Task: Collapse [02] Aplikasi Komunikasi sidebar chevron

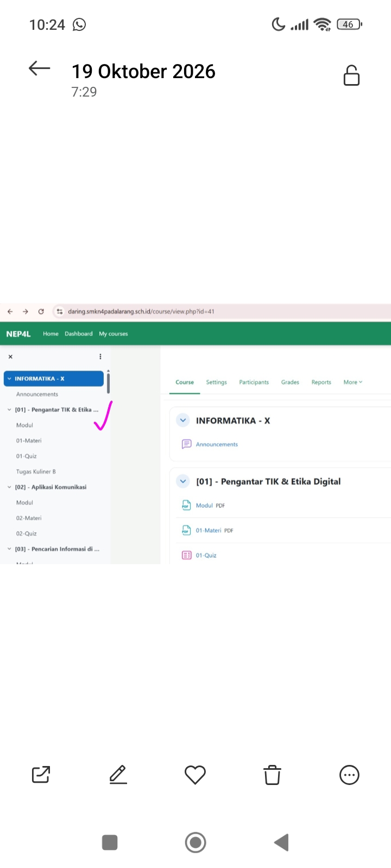Action: [9, 487]
